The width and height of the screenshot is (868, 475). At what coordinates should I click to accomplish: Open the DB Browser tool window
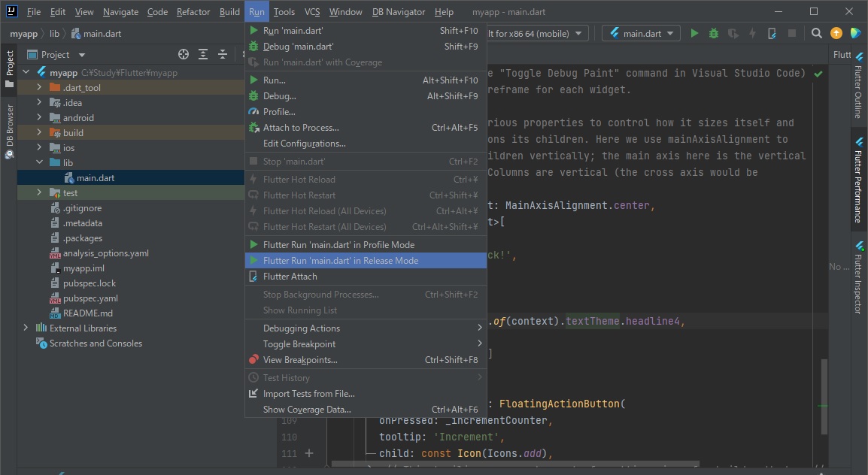pyautogui.click(x=10, y=132)
